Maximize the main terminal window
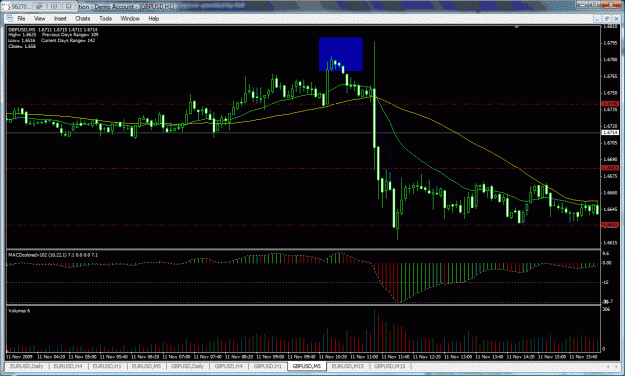Viewport: 625px width, 376px height. [x=595, y=4]
